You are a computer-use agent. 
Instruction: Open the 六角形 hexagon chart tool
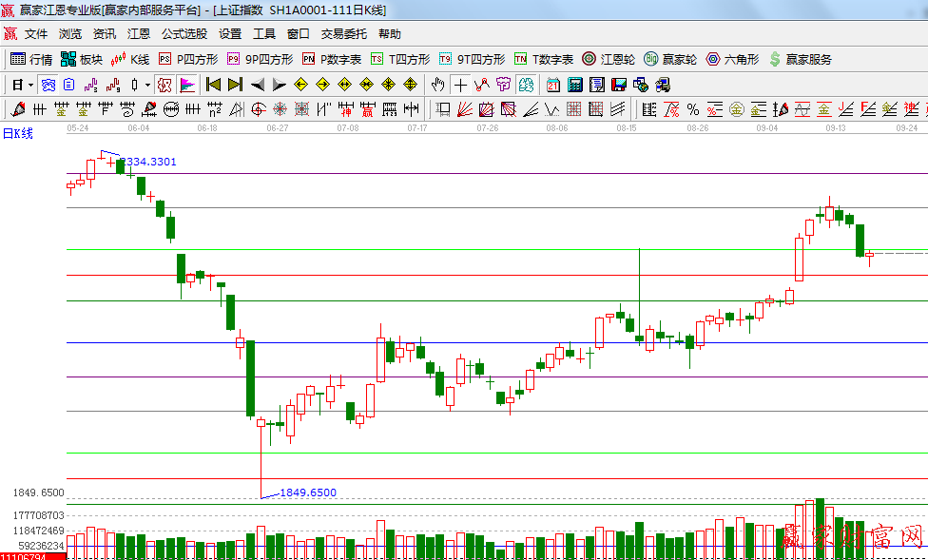click(x=732, y=59)
